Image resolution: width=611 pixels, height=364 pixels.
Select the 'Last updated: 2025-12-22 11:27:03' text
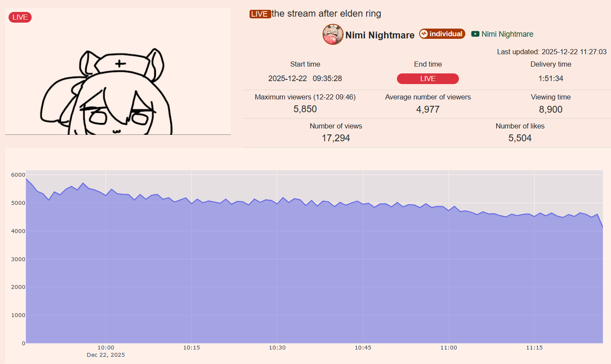(x=552, y=52)
